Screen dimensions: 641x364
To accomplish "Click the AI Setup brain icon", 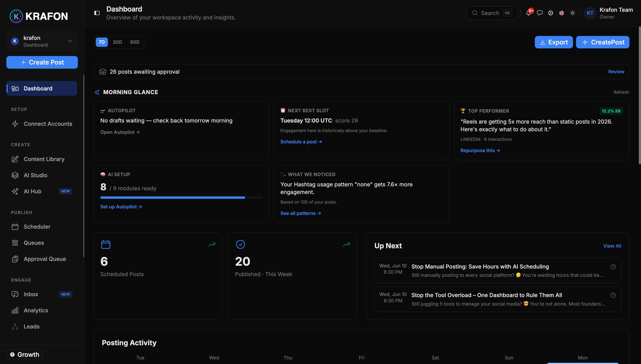I will coord(103,175).
